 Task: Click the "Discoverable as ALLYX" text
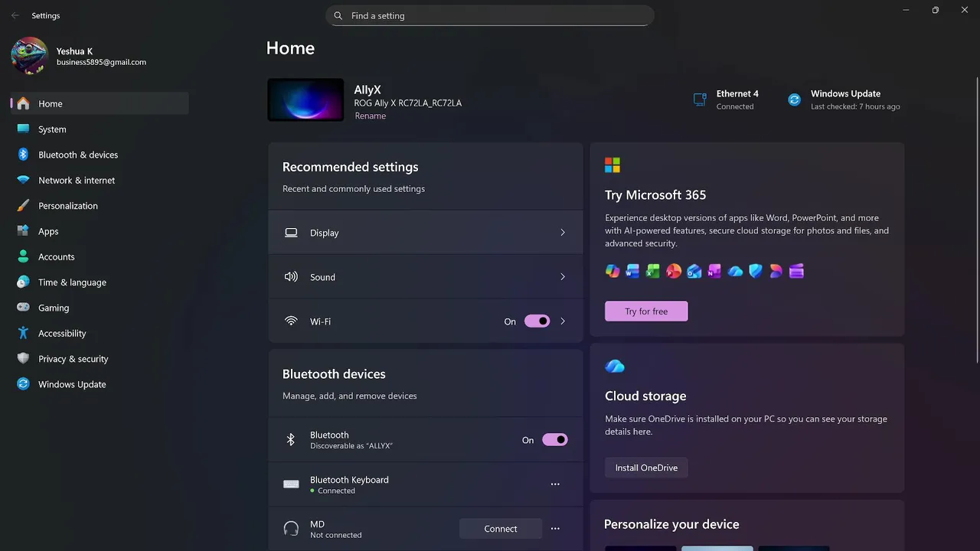coord(351,446)
